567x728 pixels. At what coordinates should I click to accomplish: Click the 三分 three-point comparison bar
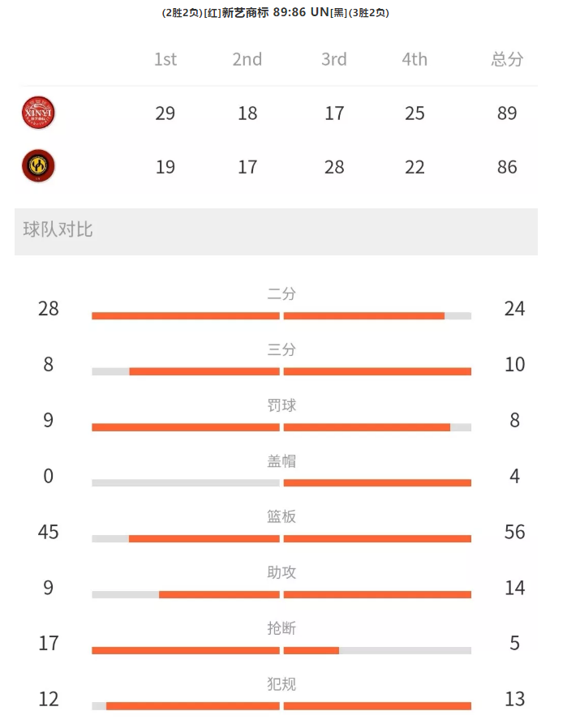pos(281,371)
